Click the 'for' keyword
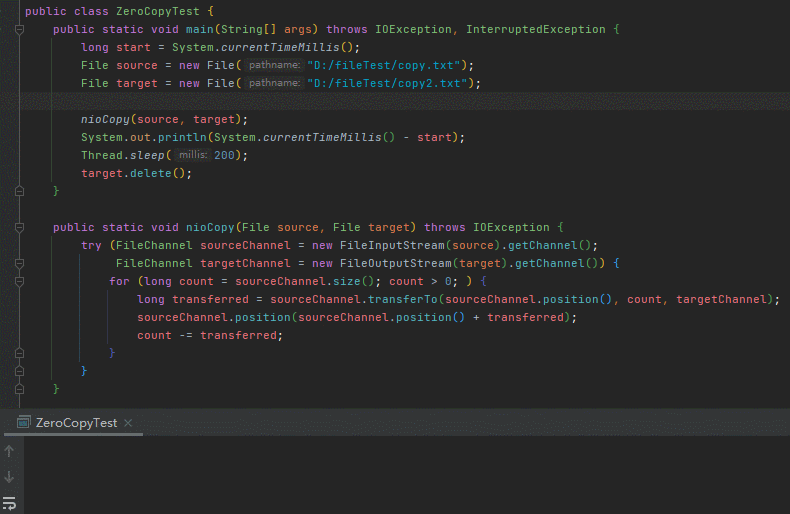The image size is (790, 514). 119,281
